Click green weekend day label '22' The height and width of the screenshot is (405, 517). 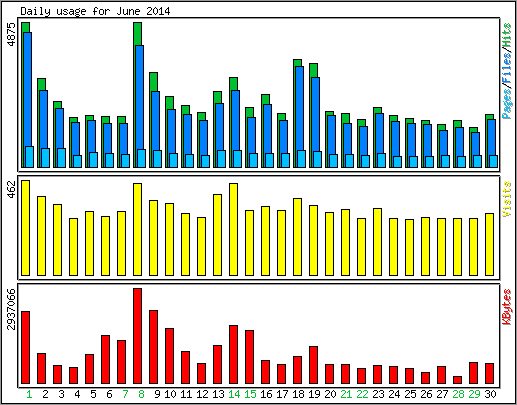pos(362,394)
